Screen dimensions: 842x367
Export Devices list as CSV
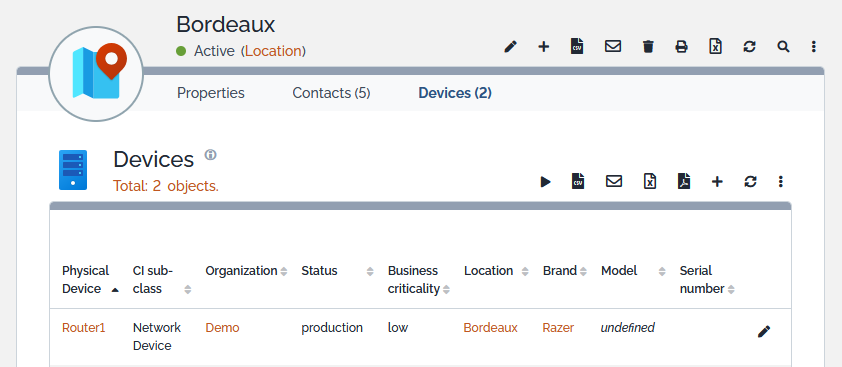(578, 181)
